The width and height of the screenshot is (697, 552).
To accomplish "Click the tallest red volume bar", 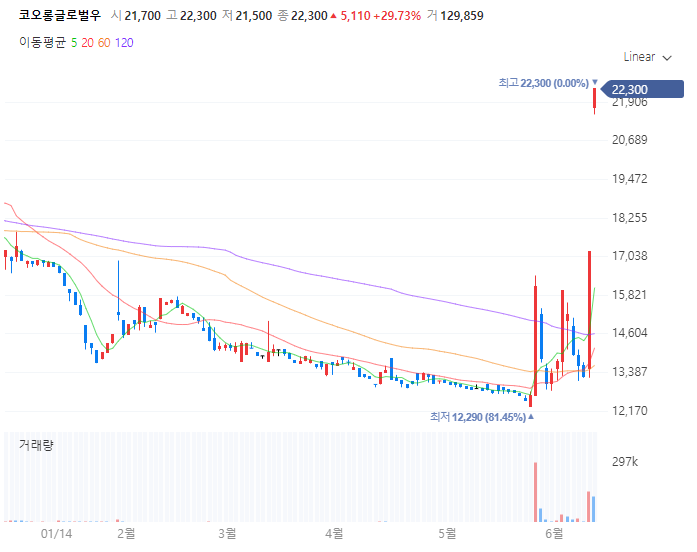I will 536,492.
